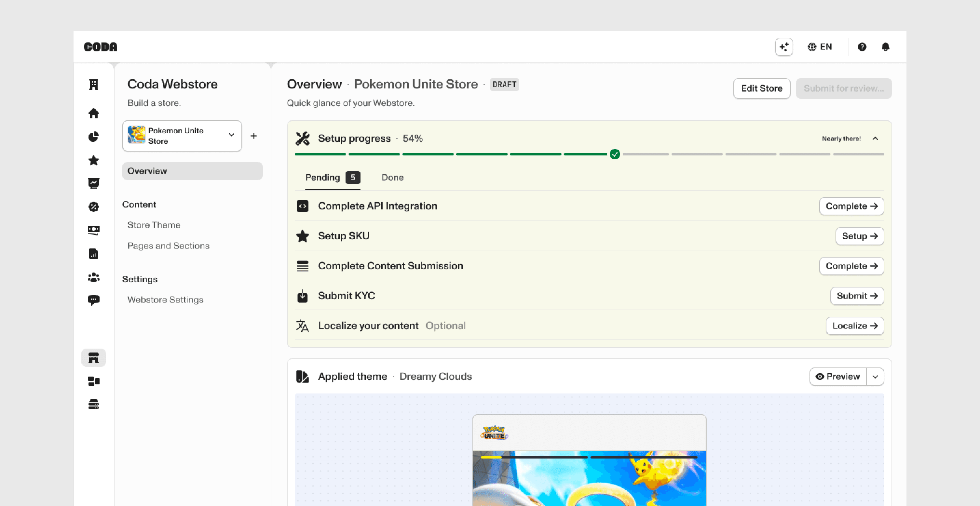Click the API Integration code icon
This screenshot has height=506, width=980.
tap(303, 206)
